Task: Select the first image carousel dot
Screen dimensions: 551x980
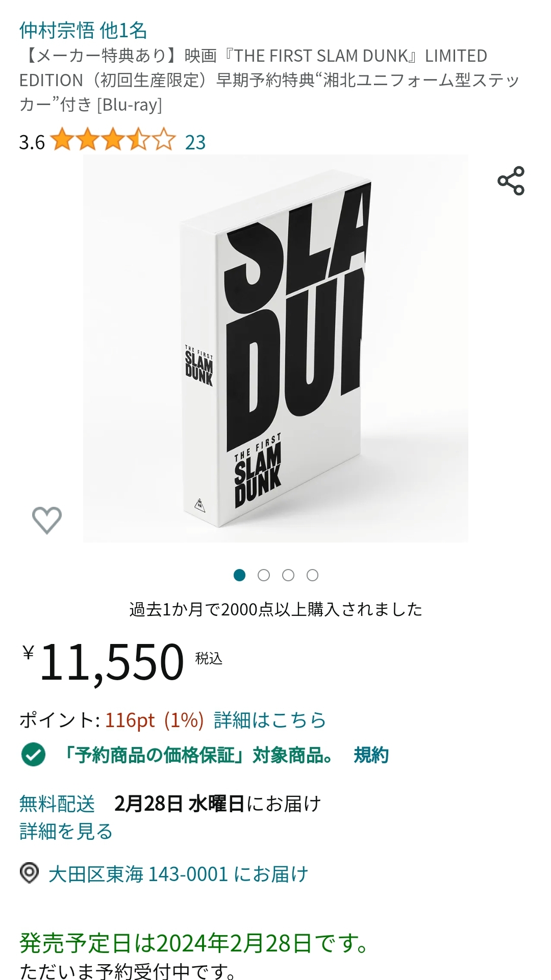Action: coord(239,575)
